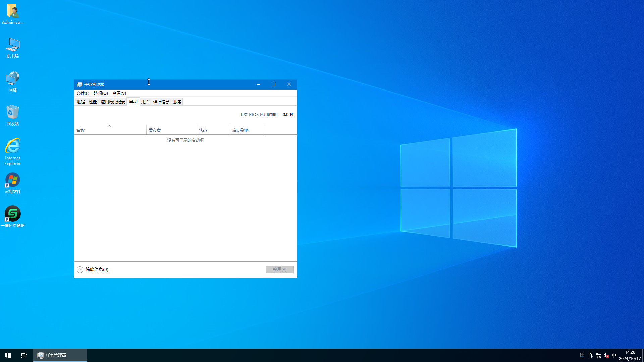Collapse to 简略信息(D) view

(x=93, y=270)
